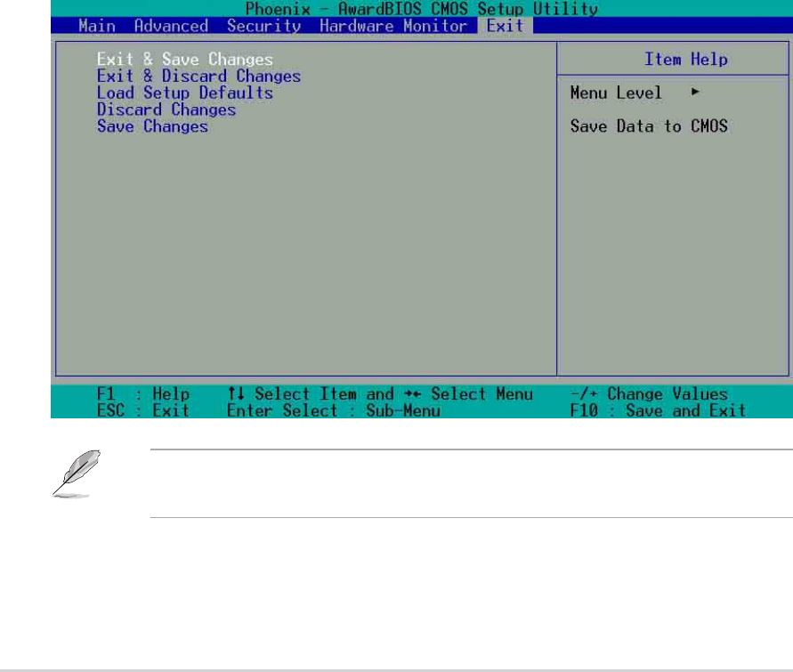Click the Save Data to CMOS help text
This screenshot has height=672, width=793.
[649, 126]
